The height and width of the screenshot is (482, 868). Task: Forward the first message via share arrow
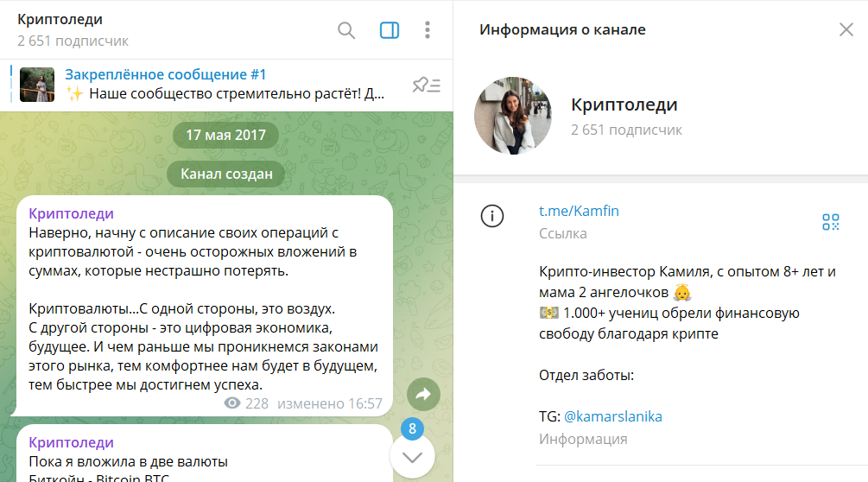point(423,394)
